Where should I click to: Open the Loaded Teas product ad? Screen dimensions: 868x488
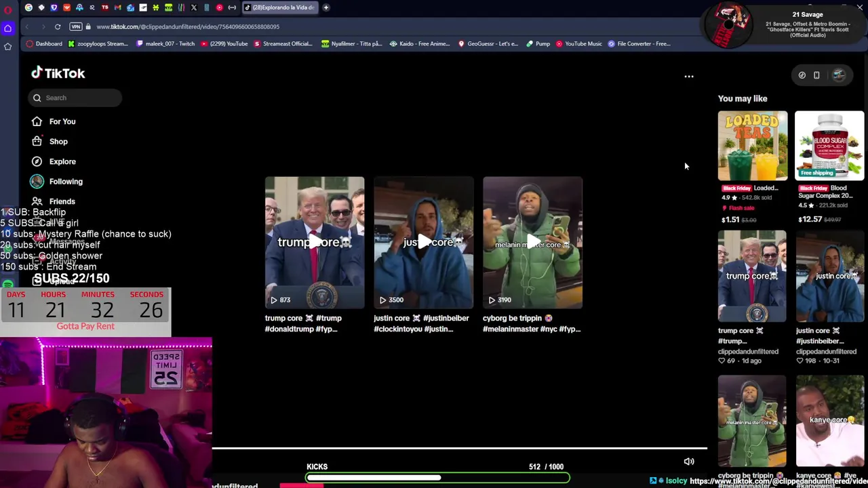753,146
